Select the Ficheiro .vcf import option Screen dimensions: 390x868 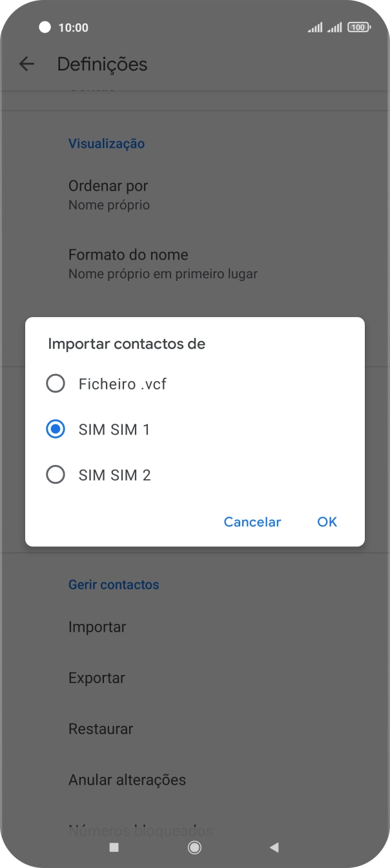pos(121,383)
